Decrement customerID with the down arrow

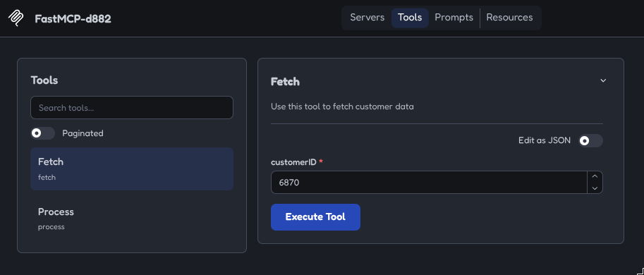coord(595,188)
